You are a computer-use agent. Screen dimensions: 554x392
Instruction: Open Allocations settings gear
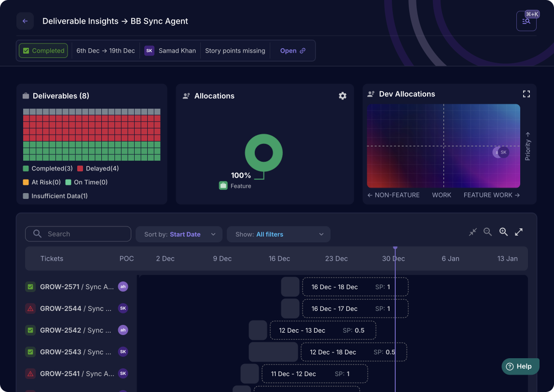(343, 96)
